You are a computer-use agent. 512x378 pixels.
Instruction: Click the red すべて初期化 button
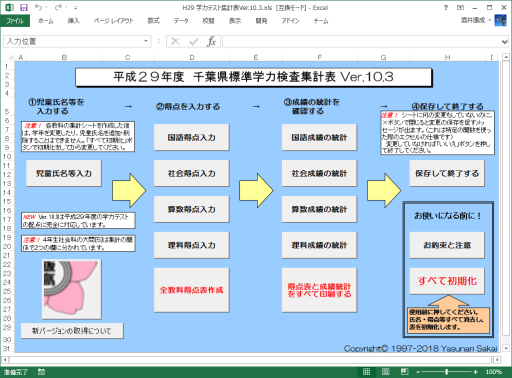point(447,281)
